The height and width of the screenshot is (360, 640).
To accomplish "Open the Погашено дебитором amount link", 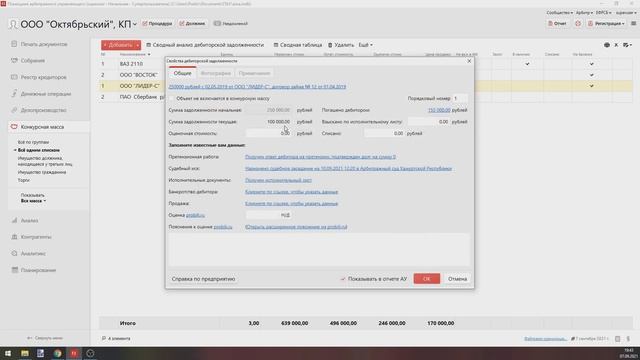I will point(439,110).
